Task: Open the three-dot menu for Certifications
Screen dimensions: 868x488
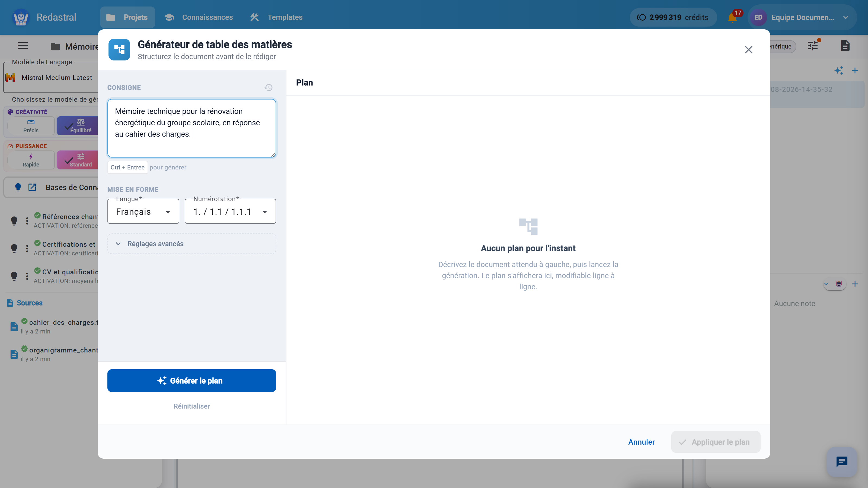Action: 27,248
